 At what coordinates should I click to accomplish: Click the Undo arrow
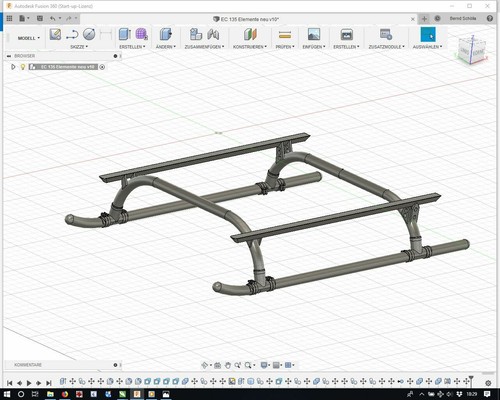[x=53, y=19]
